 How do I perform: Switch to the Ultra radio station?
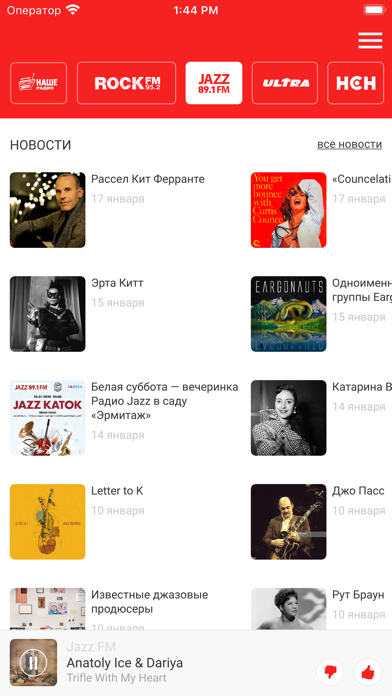[285, 83]
